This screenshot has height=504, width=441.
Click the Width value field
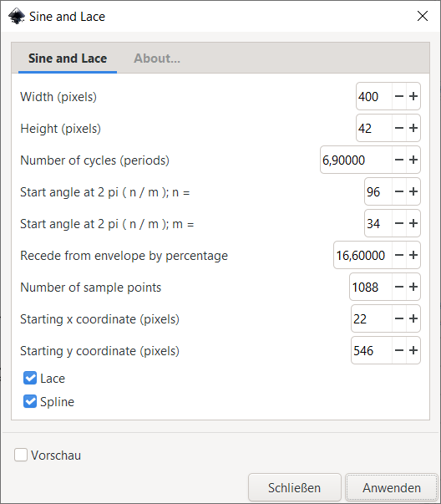coord(374,96)
